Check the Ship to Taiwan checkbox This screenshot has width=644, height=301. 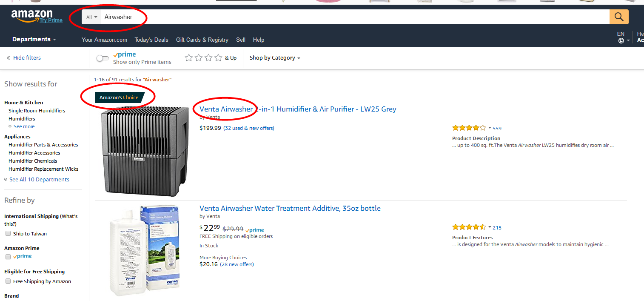(x=8, y=234)
